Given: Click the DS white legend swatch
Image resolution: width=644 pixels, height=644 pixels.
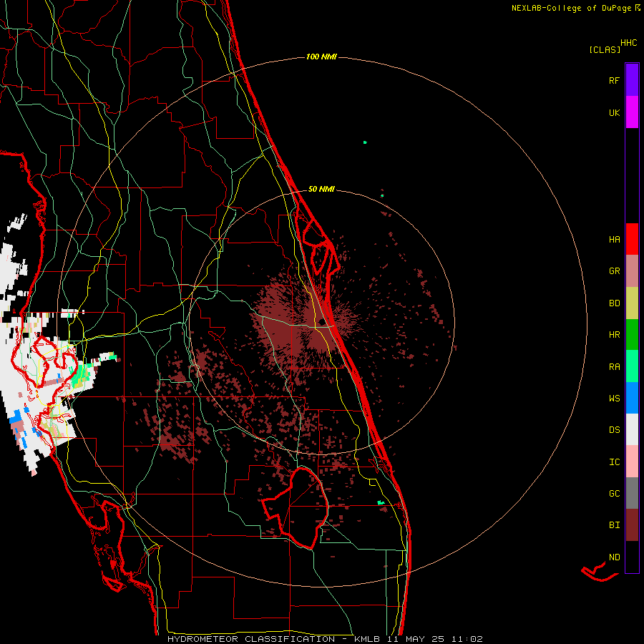Looking at the screenshot, I should (632, 429).
